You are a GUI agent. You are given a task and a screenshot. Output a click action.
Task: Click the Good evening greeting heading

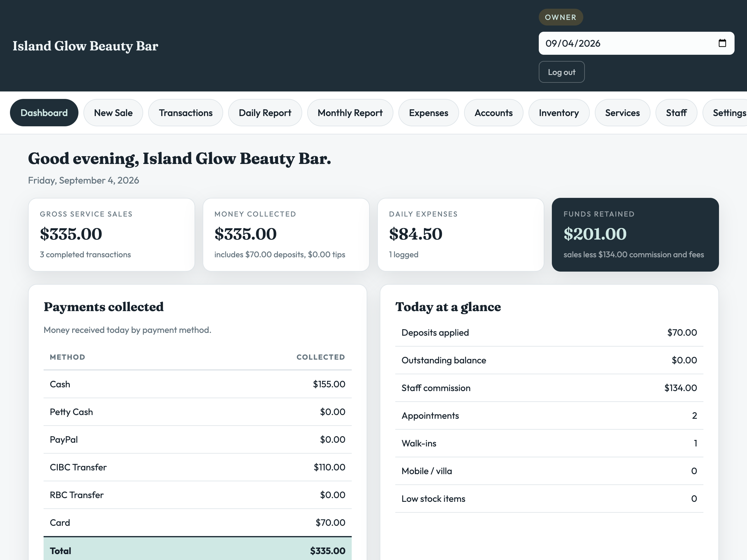pyautogui.click(x=179, y=159)
